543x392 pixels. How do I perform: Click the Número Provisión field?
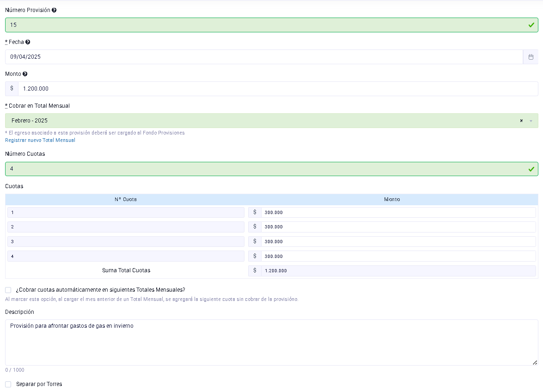pyautogui.click(x=263, y=25)
